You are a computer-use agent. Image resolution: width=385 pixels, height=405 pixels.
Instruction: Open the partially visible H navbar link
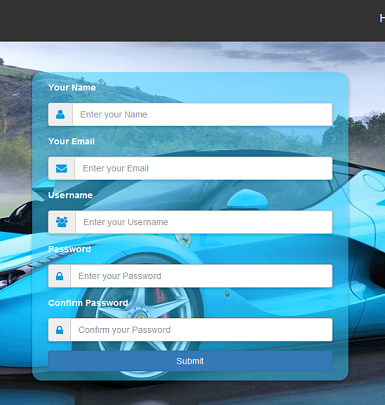382,18
